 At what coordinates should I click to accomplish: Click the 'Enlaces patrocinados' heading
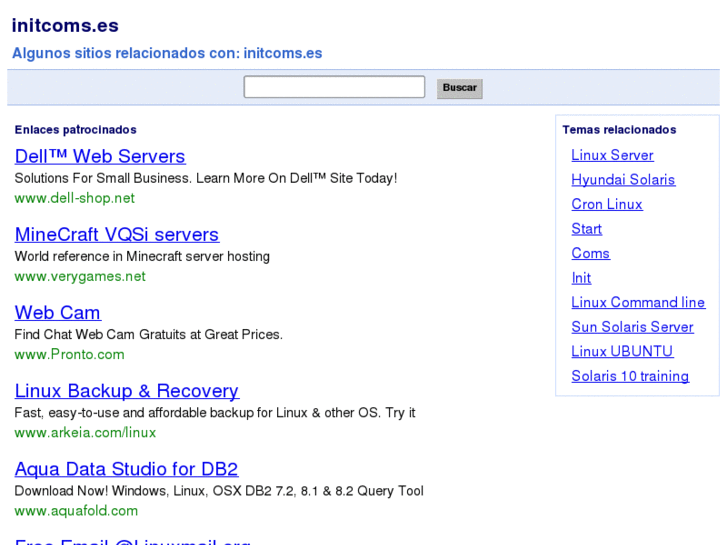(x=76, y=129)
